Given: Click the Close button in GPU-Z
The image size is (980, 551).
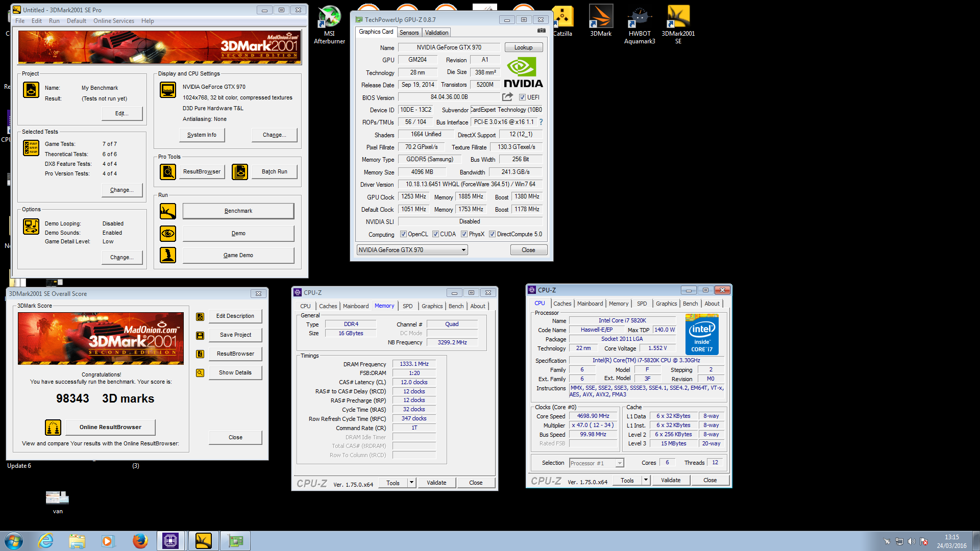Looking at the screenshot, I should coord(528,250).
